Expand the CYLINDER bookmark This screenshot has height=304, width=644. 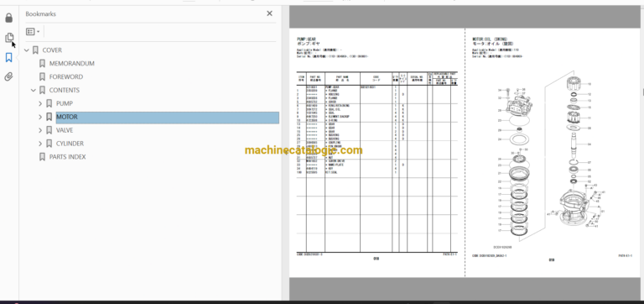pos(40,144)
